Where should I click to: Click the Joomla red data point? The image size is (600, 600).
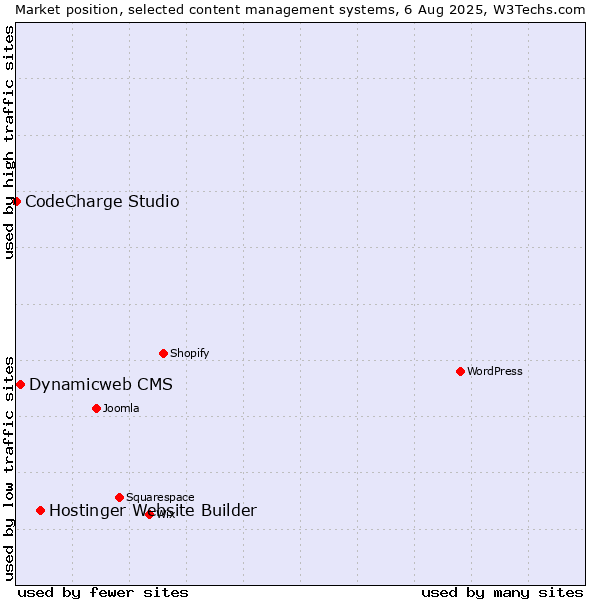click(96, 408)
